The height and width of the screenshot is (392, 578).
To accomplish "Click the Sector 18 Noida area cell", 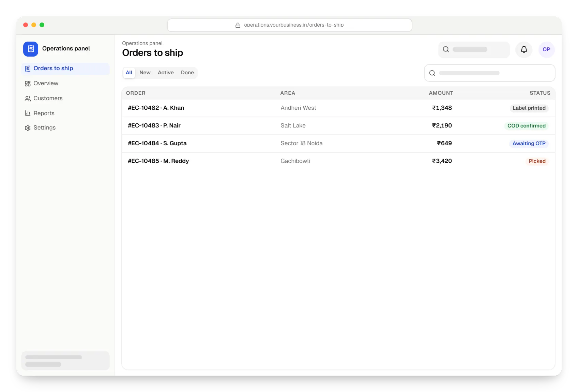I will coord(302,144).
